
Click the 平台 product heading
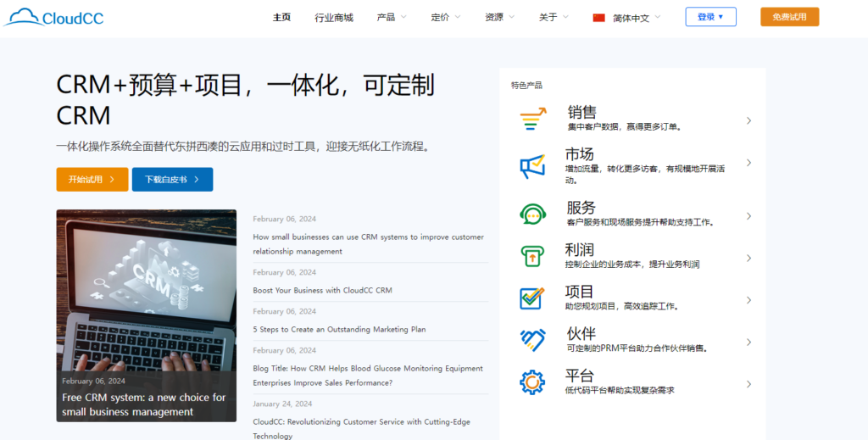pyautogui.click(x=580, y=376)
